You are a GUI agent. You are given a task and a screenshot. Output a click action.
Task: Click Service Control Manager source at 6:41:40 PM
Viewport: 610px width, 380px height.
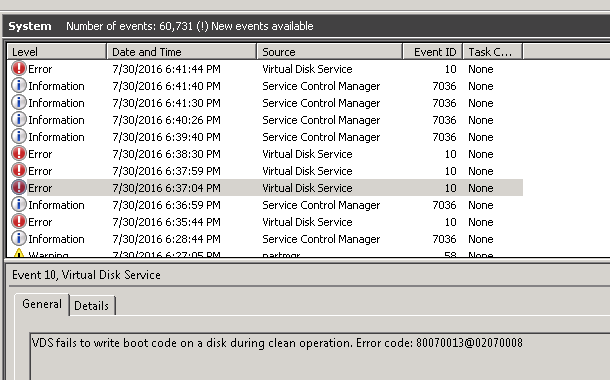coord(321,86)
